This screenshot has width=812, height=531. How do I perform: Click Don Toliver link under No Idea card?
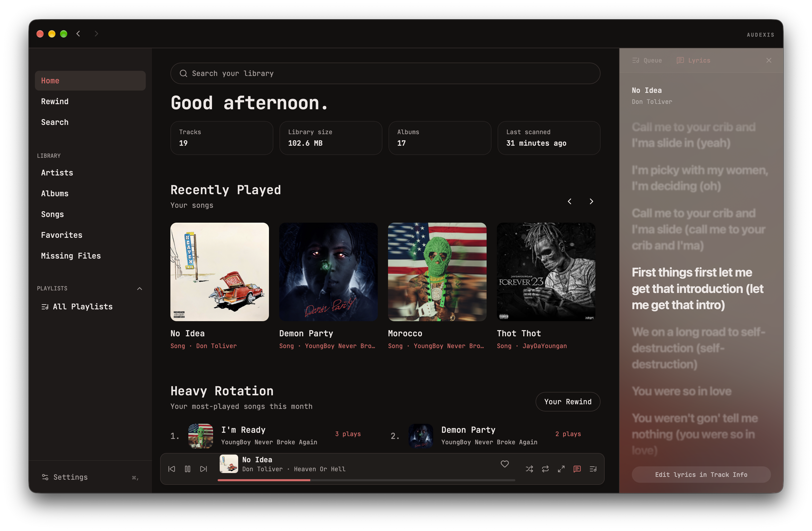[216, 346]
